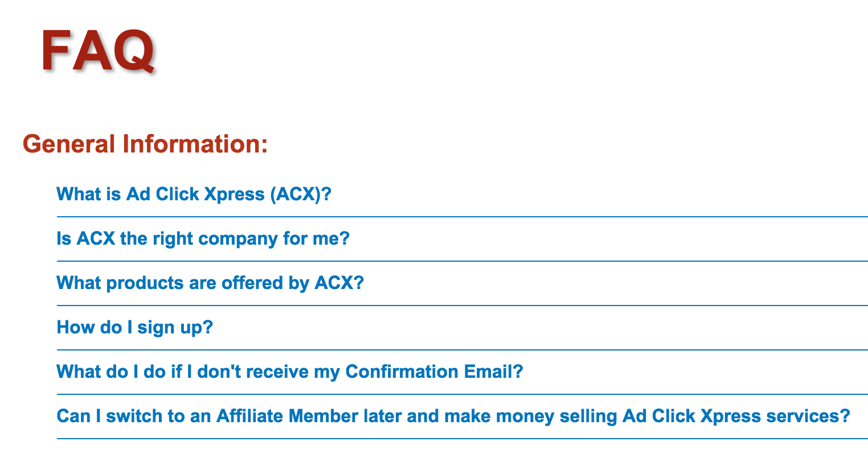The width and height of the screenshot is (868, 462).
Task: Open the 'How do I sign up?' question
Action: click(134, 328)
